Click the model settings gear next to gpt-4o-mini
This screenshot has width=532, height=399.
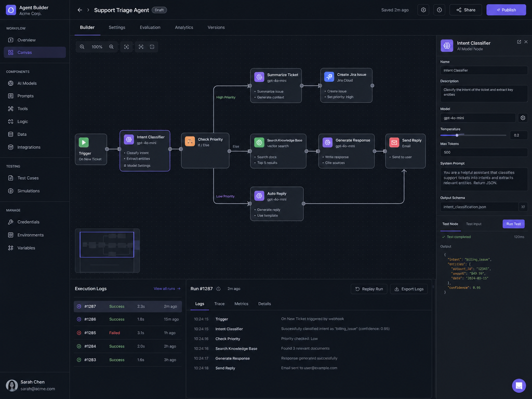tap(523, 118)
